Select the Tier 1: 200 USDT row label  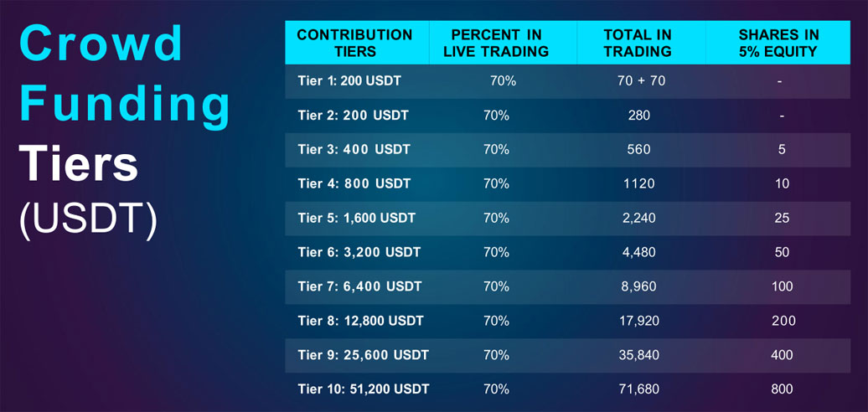coord(349,80)
